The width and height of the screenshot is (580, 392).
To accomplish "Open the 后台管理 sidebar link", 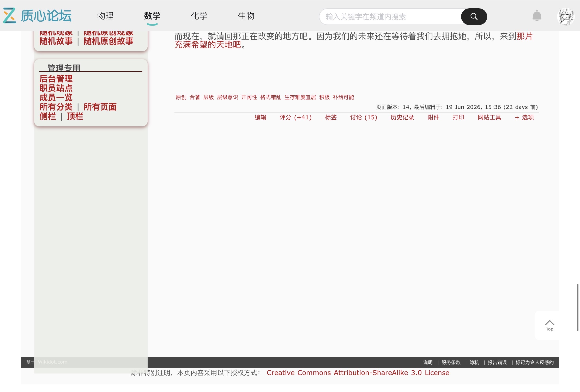I will (x=56, y=79).
